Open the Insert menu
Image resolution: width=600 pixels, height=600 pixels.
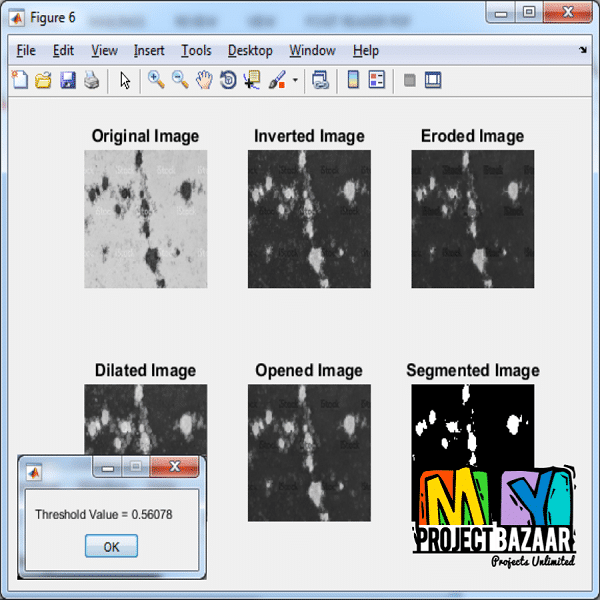[x=149, y=51]
